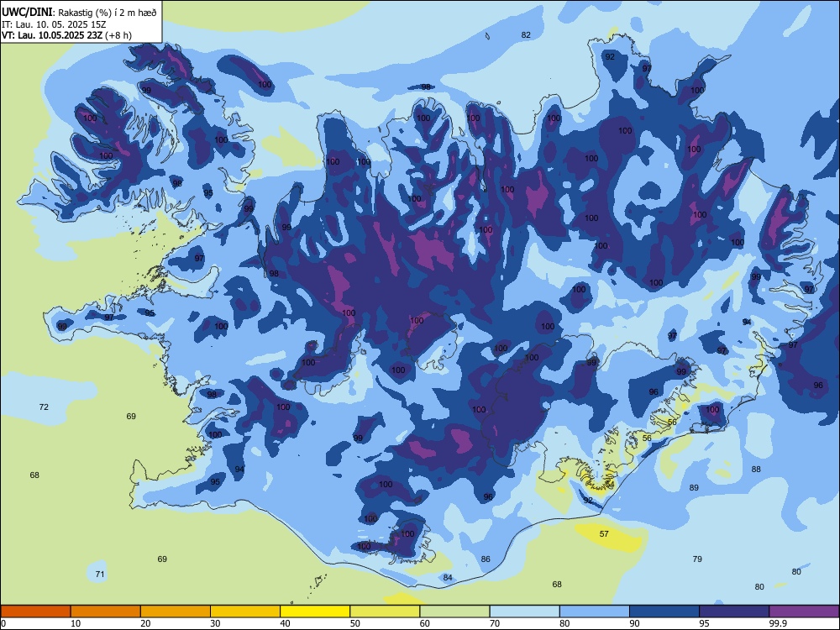Pick the 60–70% light green legend swatch
Image resolution: width=840 pixels, height=630 pixels.
454,612
